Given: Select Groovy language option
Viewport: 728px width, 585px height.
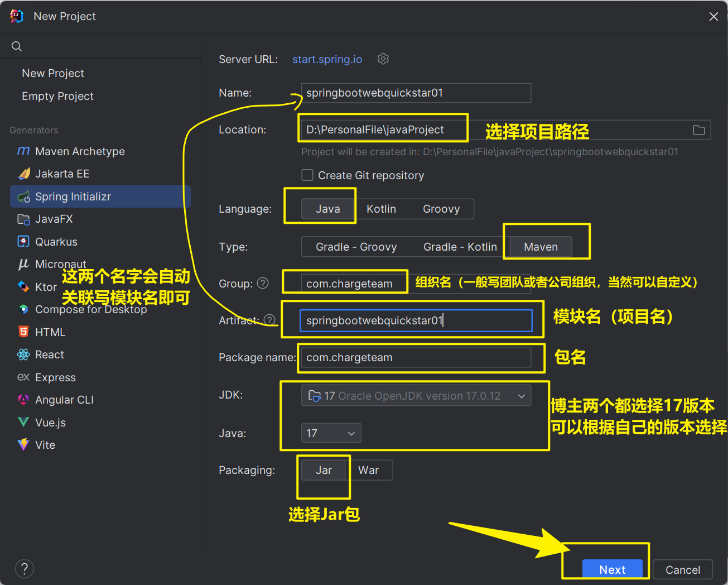Looking at the screenshot, I should (x=441, y=209).
